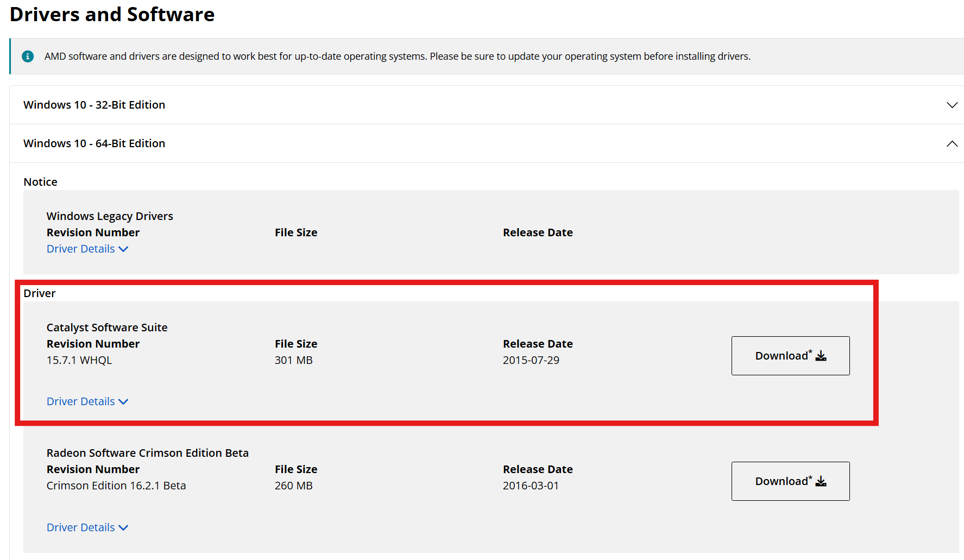The width and height of the screenshot is (964, 560).
Task: Click "Release Date" label in Windows Legacy Drivers row
Action: [538, 232]
